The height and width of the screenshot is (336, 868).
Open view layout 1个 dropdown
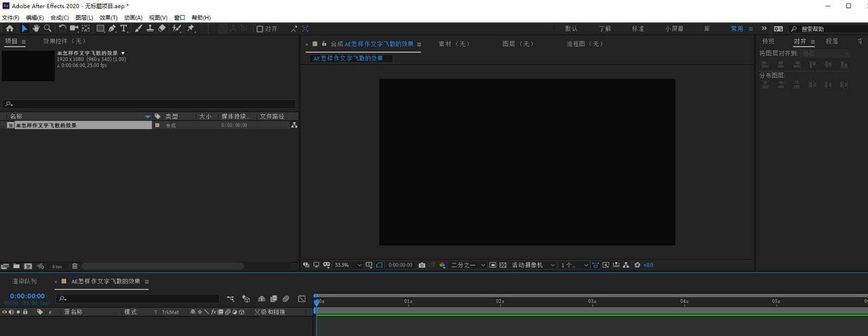pyautogui.click(x=575, y=265)
